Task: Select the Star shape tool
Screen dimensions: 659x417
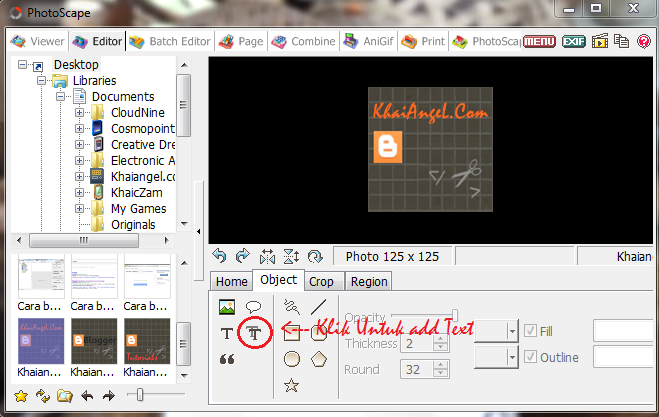Action: tap(291, 385)
